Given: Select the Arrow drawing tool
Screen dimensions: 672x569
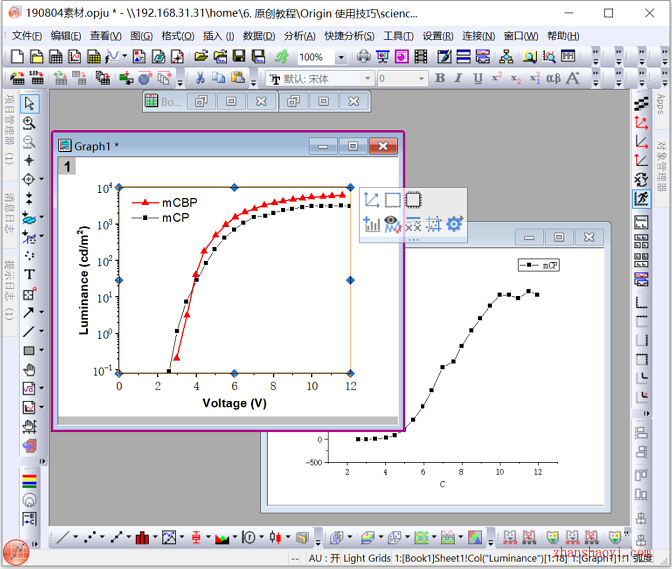Looking at the screenshot, I should pyautogui.click(x=29, y=312).
